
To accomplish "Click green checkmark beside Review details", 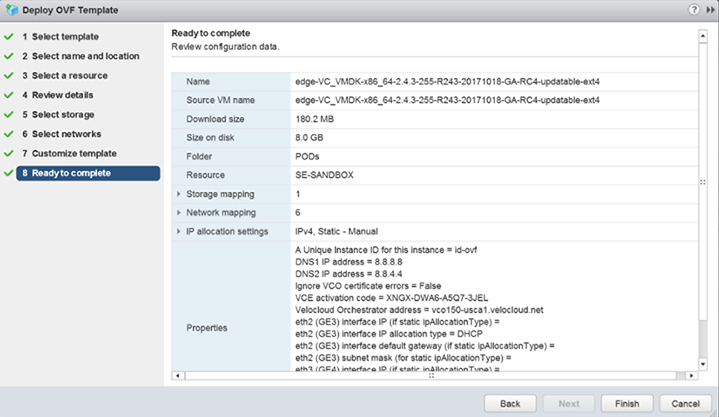I will coord(8,96).
